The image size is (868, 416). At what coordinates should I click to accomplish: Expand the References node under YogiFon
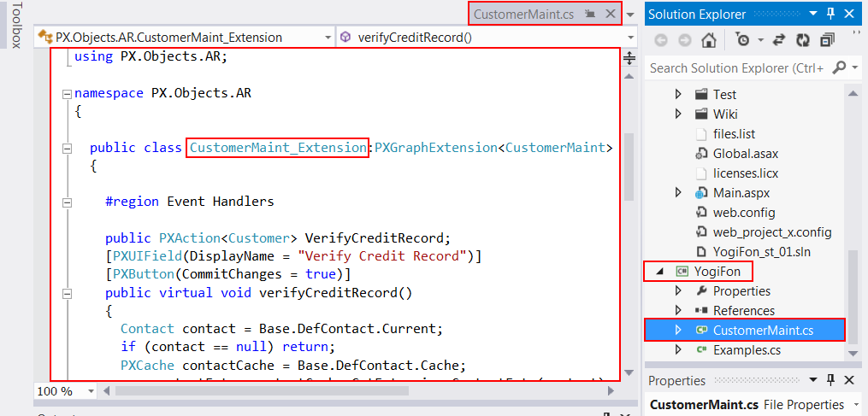[x=679, y=311]
